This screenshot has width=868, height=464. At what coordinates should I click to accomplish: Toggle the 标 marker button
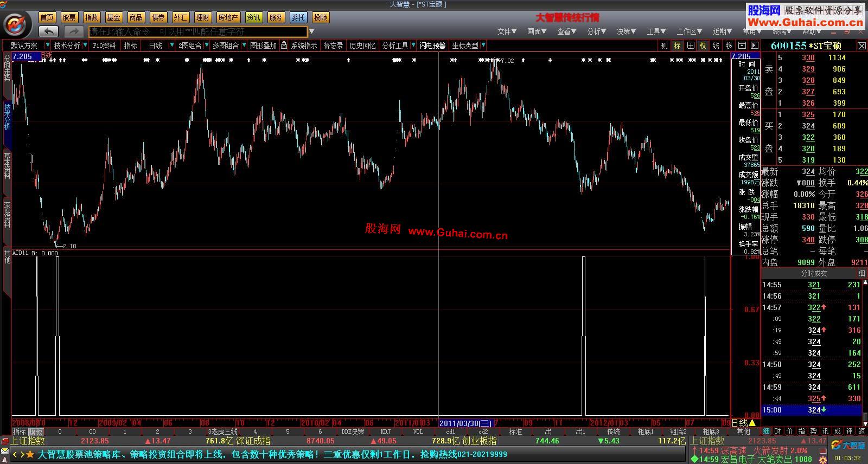(678, 46)
